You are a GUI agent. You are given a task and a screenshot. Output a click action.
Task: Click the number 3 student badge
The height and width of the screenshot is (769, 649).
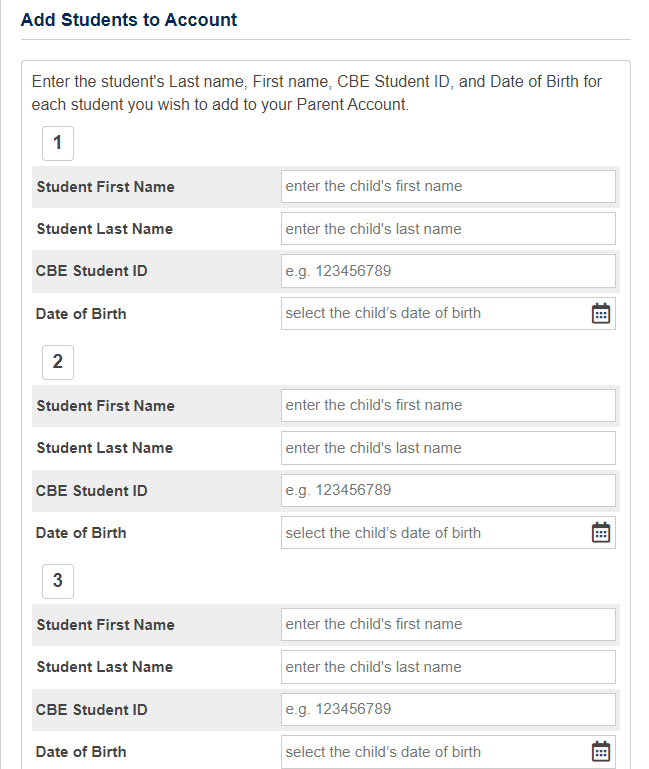point(57,581)
